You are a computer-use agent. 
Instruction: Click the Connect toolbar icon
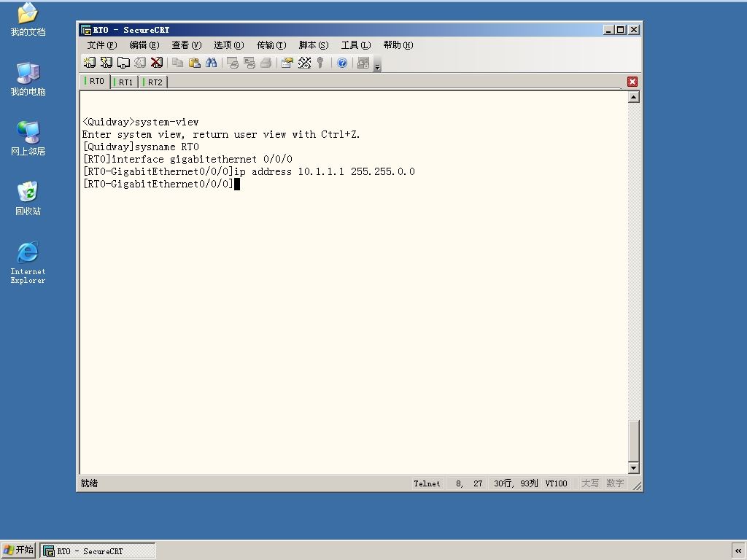(x=90, y=63)
